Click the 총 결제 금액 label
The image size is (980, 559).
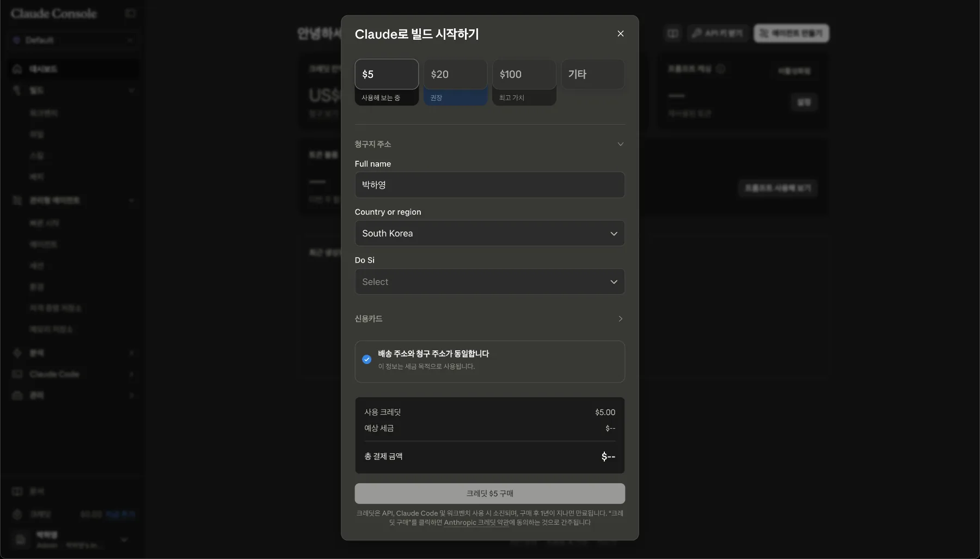coord(383,457)
